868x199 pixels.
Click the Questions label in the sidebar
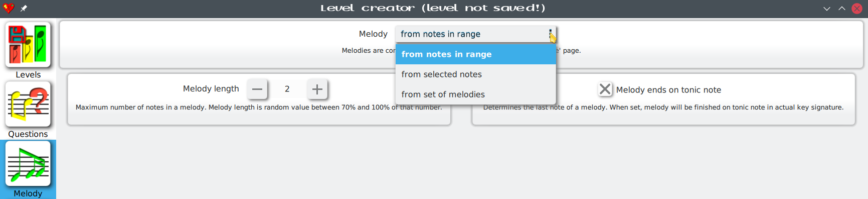(28, 134)
